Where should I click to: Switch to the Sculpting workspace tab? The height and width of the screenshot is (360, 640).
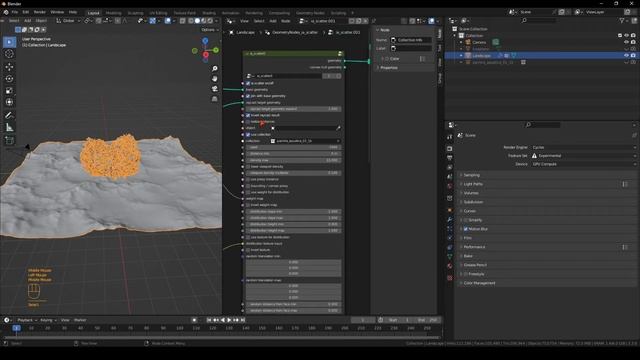(135, 13)
